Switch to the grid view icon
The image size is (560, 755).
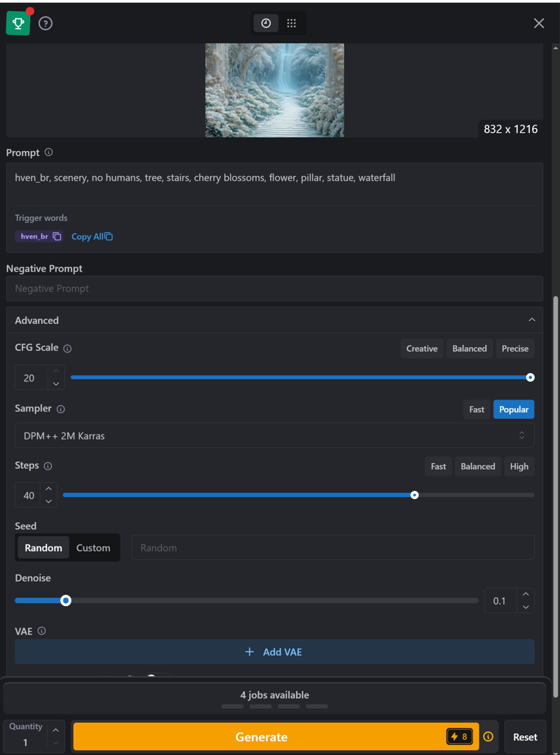pyautogui.click(x=291, y=23)
